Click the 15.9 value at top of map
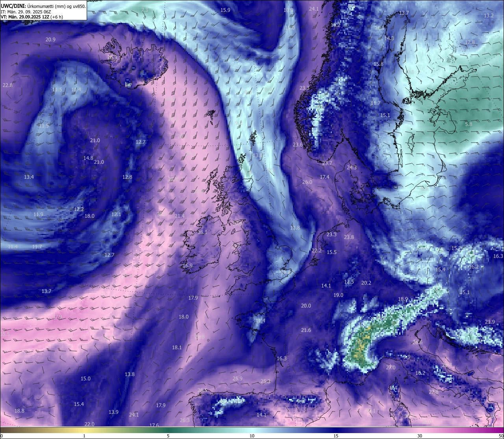 click(225, 10)
